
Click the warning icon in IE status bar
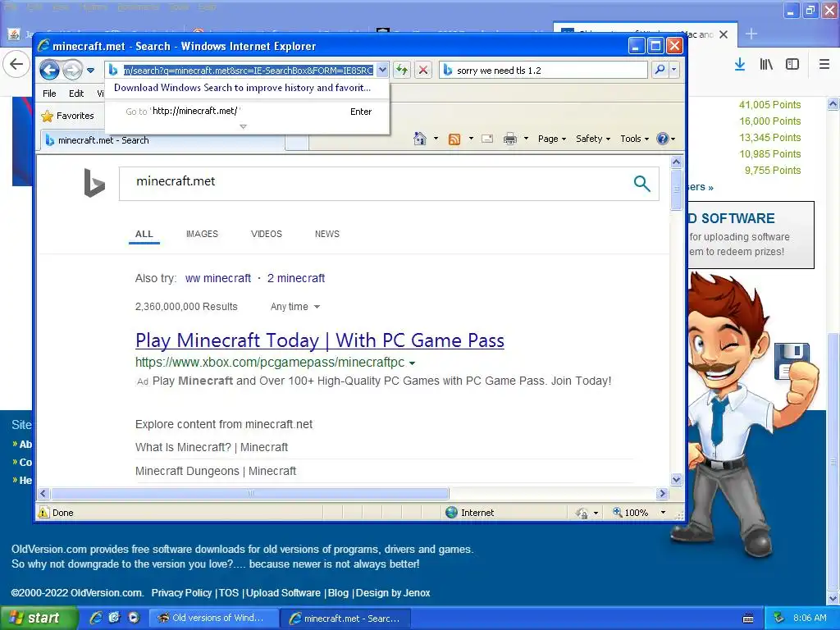(43, 513)
